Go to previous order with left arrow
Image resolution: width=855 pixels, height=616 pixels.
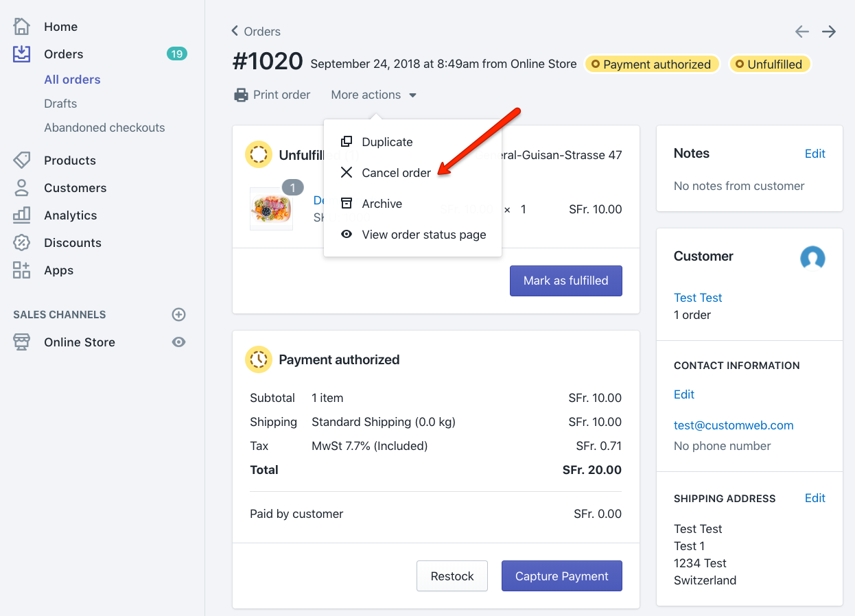tap(801, 32)
